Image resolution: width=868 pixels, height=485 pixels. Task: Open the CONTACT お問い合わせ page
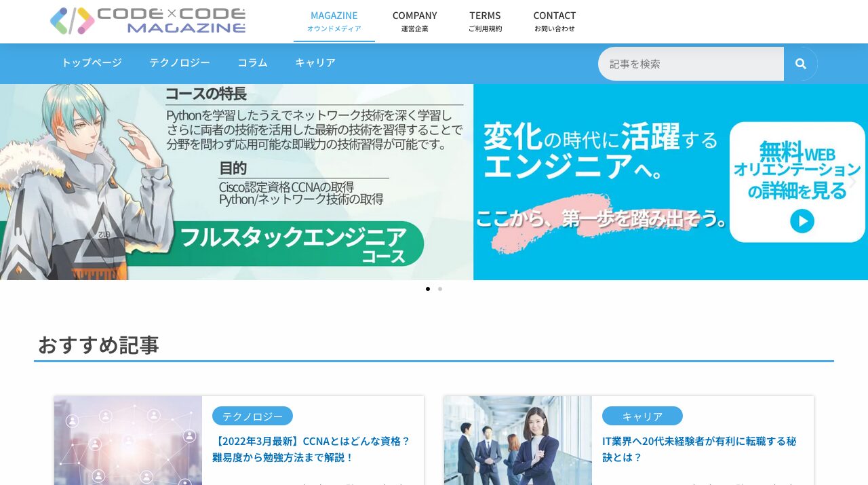[554, 21]
